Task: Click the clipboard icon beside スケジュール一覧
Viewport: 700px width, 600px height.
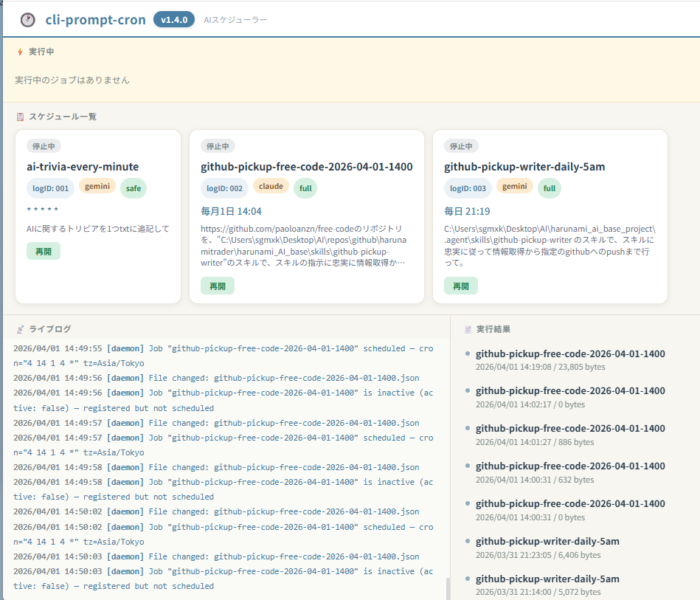Action: point(20,117)
